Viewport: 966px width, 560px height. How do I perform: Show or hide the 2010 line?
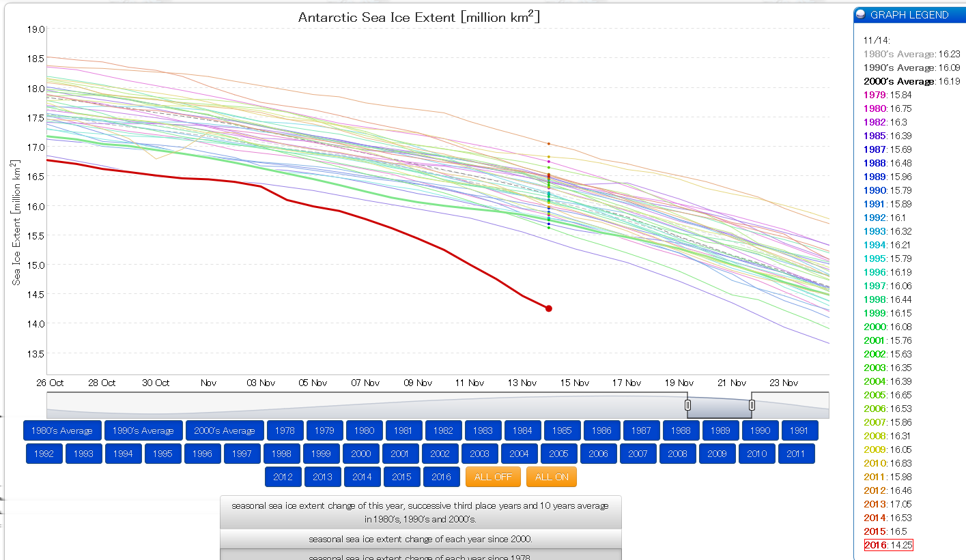pos(756,454)
